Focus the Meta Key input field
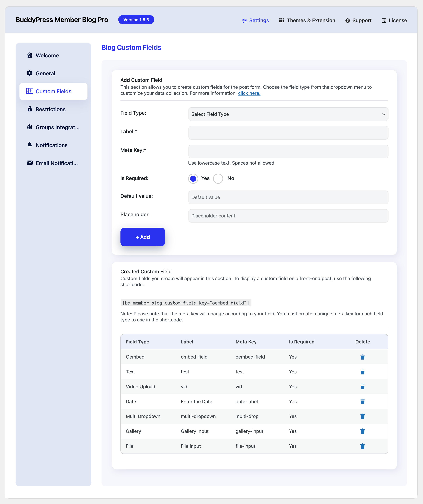Screen dimensions: 423x504 pyautogui.click(x=288, y=151)
